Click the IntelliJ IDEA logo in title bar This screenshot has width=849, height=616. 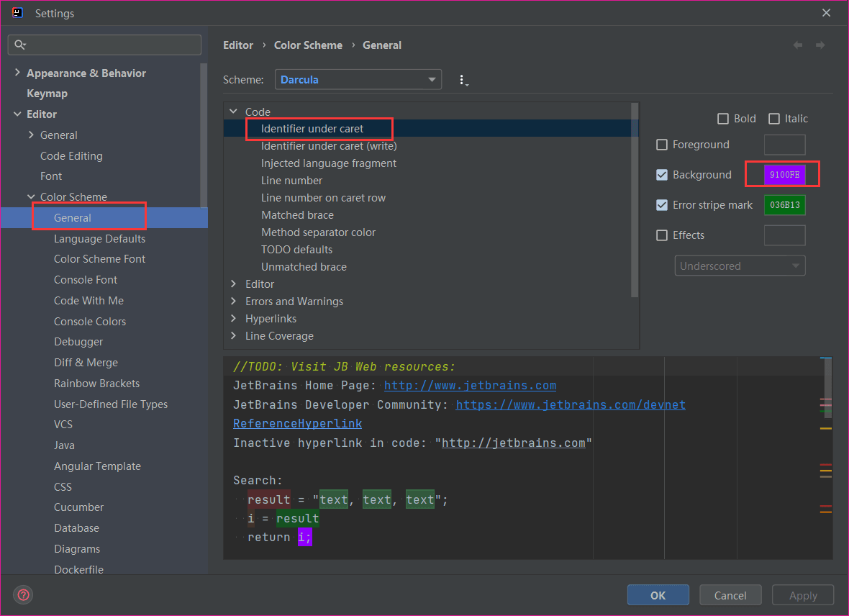point(17,13)
